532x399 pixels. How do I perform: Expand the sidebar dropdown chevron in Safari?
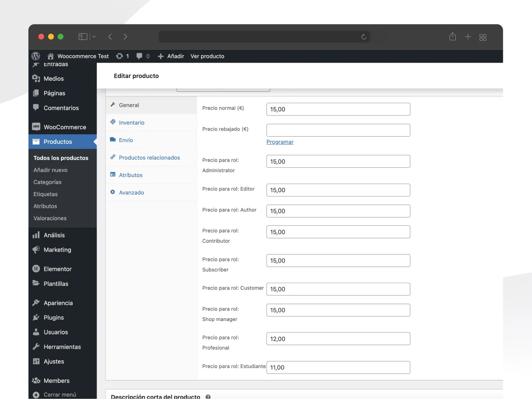(x=94, y=37)
